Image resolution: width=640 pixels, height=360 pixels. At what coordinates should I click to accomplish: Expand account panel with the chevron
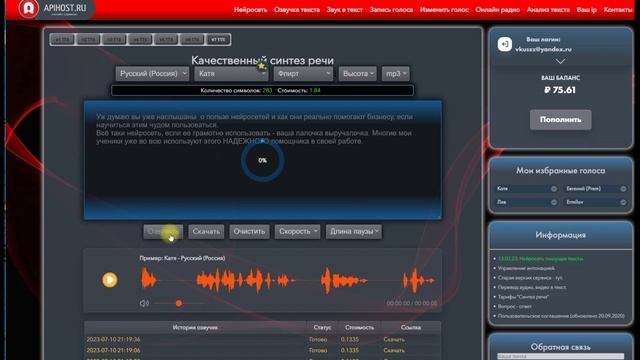click(x=560, y=61)
